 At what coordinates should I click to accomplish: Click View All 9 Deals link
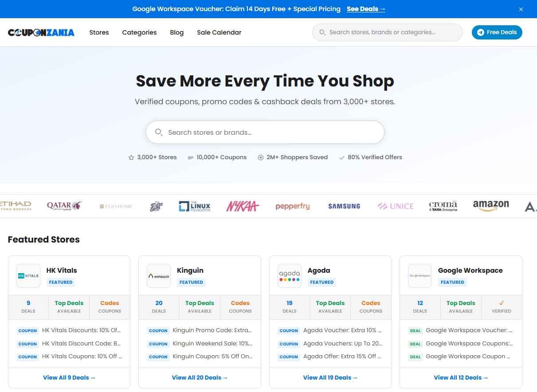[69, 378]
